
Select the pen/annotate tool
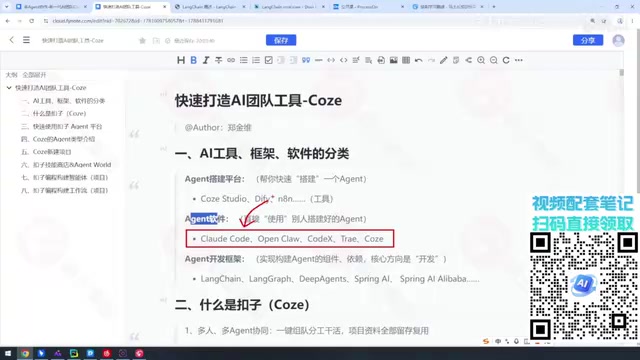(444, 60)
